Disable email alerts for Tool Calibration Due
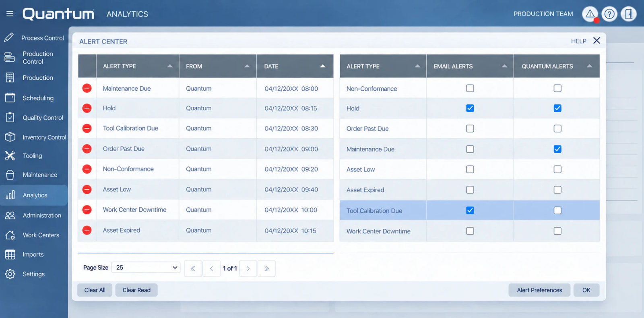644x318 pixels. click(470, 210)
